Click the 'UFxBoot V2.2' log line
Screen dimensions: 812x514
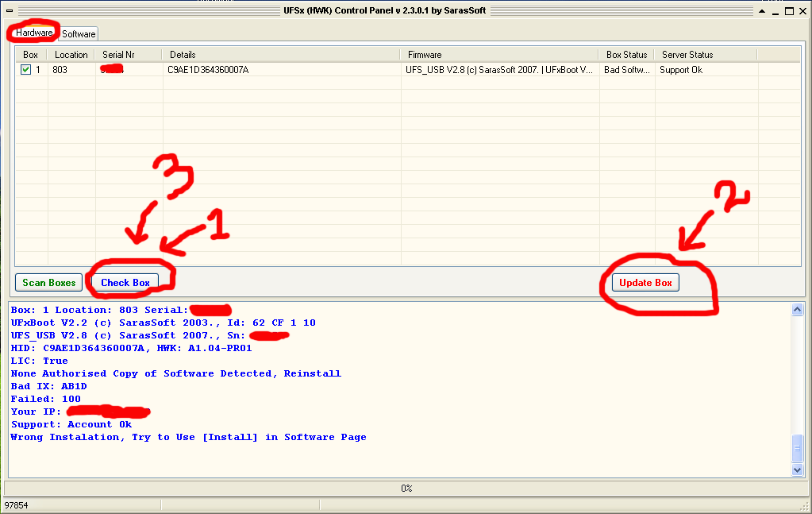coord(164,323)
